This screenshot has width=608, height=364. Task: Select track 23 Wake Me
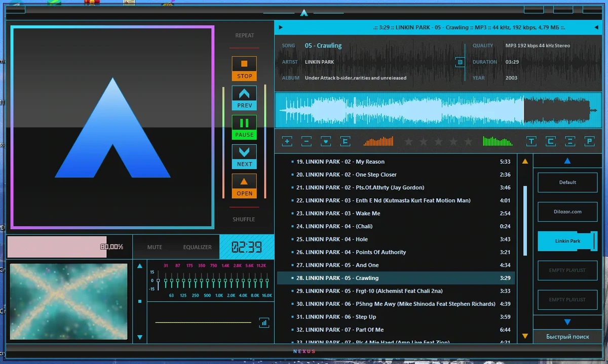click(x=396, y=213)
